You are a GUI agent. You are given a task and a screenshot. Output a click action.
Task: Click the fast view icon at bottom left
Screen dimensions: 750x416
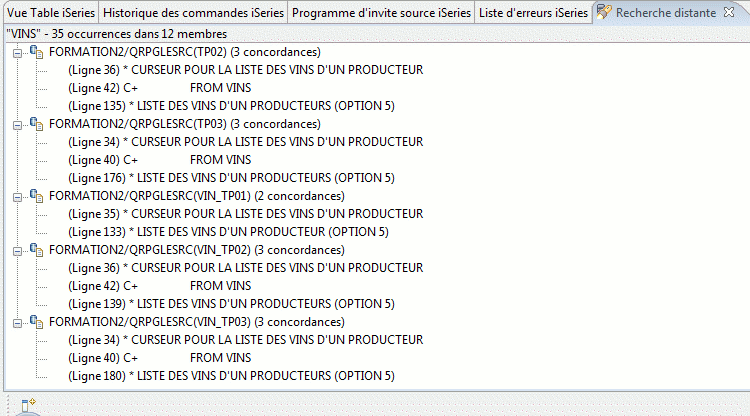pos(28,405)
